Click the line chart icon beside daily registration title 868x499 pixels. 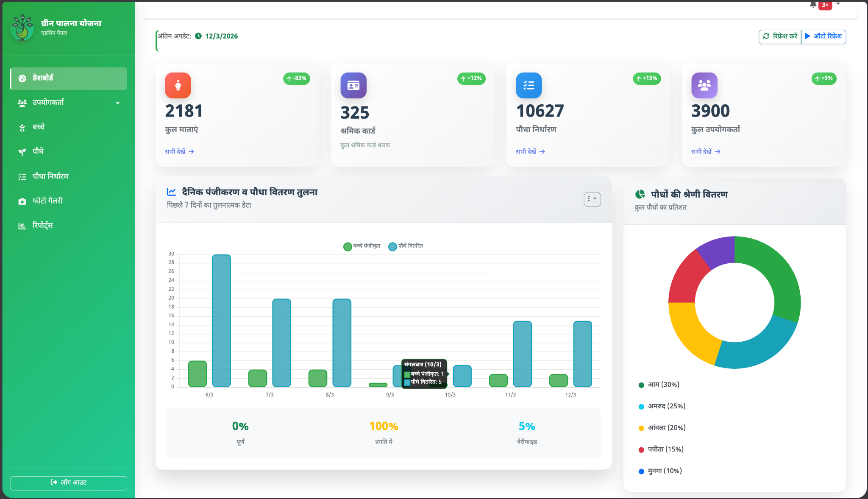click(x=171, y=192)
